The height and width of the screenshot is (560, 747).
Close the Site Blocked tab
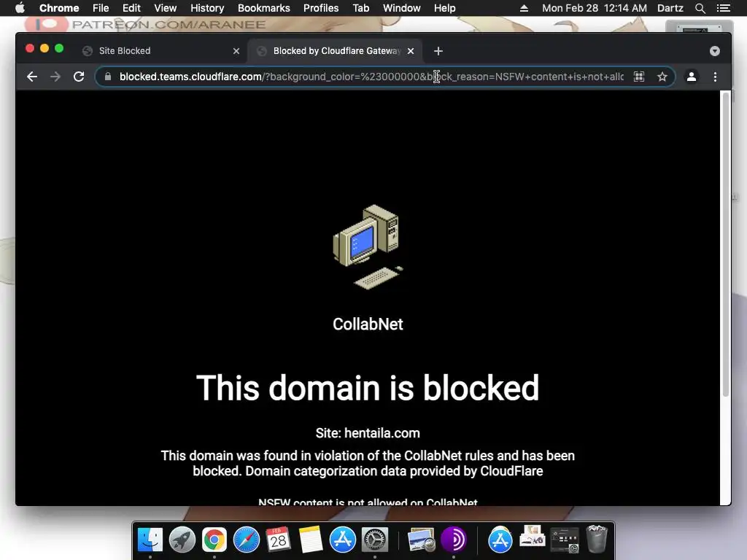click(x=236, y=51)
